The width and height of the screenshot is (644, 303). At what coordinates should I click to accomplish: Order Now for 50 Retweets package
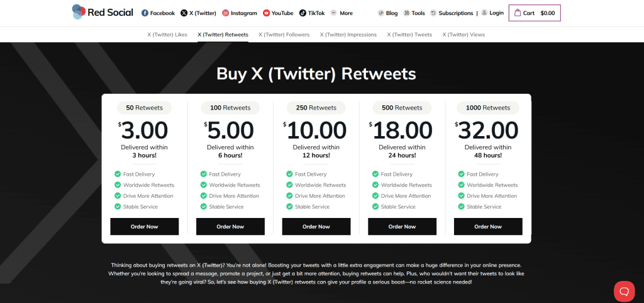(145, 227)
